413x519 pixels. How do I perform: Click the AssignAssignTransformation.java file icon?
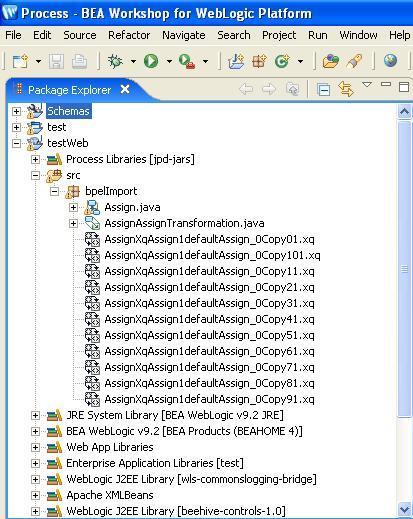(x=92, y=223)
